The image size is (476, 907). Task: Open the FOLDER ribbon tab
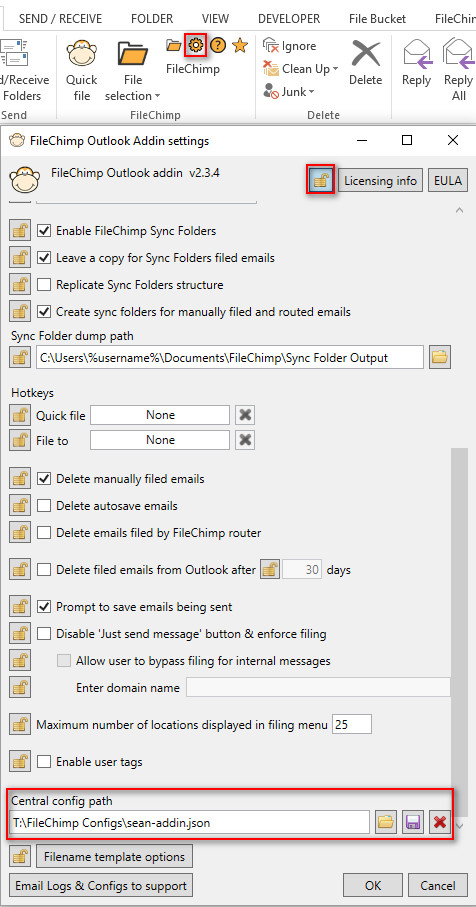(152, 19)
